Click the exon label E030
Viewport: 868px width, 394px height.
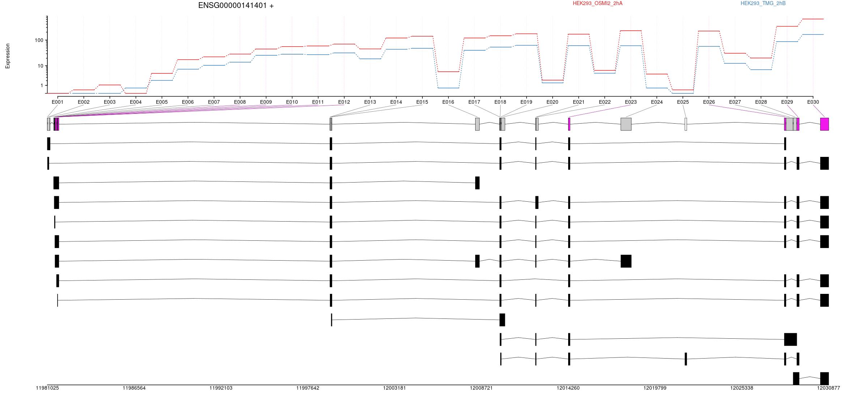point(813,102)
